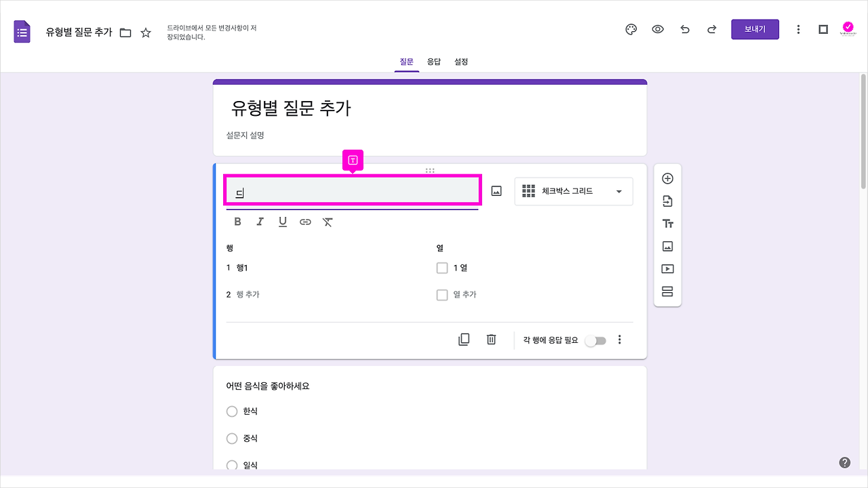The width and height of the screenshot is (868, 488).
Task: Click the 보내기 send button
Action: point(755,29)
